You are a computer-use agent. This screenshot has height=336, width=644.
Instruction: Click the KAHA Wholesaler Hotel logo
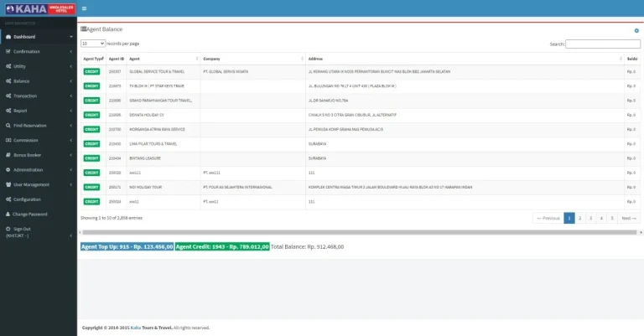[x=39, y=8]
